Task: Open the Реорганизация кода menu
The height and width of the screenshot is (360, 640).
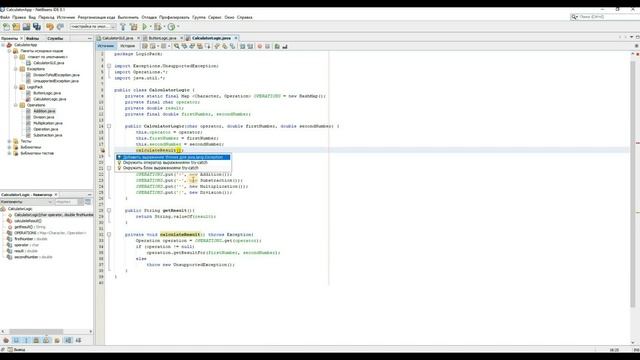Action: tap(97, 18)
